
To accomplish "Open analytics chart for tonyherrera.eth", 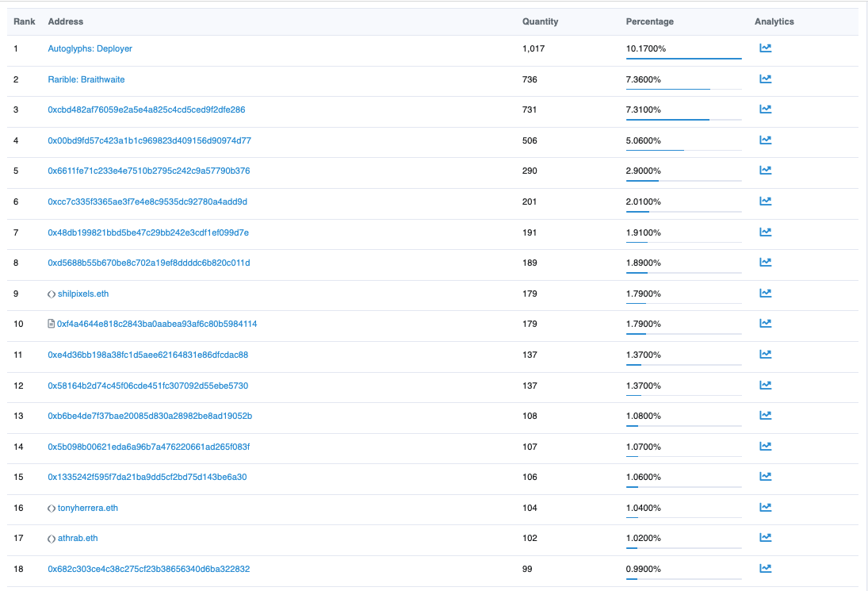I will [765, 508].
